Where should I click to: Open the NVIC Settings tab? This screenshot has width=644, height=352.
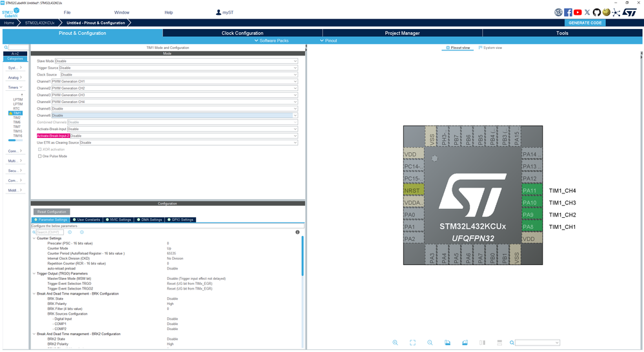pos(118,219)
